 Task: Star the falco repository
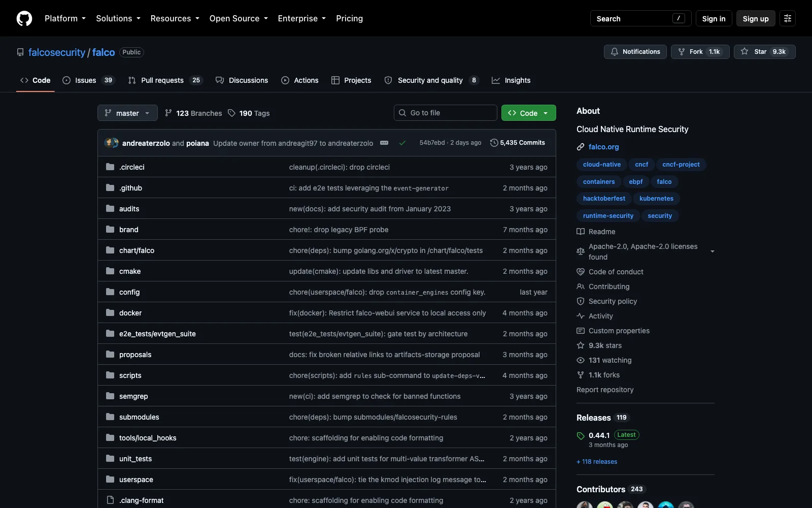coord(764,52)
